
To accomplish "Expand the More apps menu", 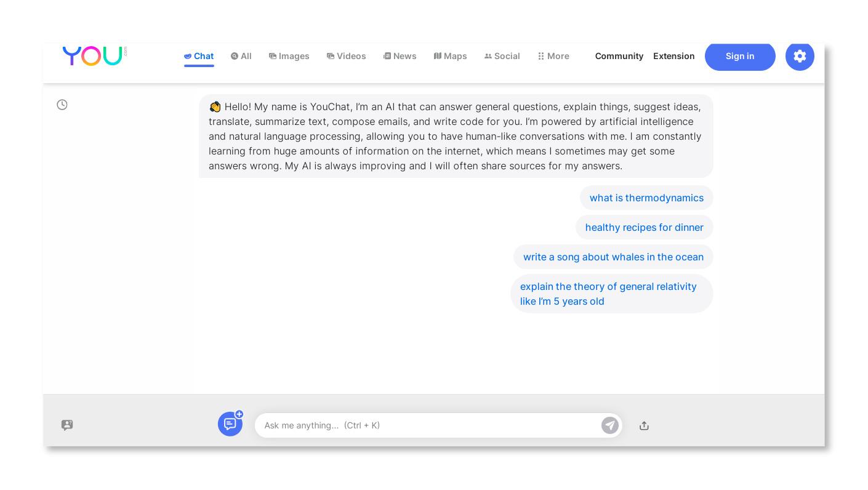I will [x=553, y=56].
